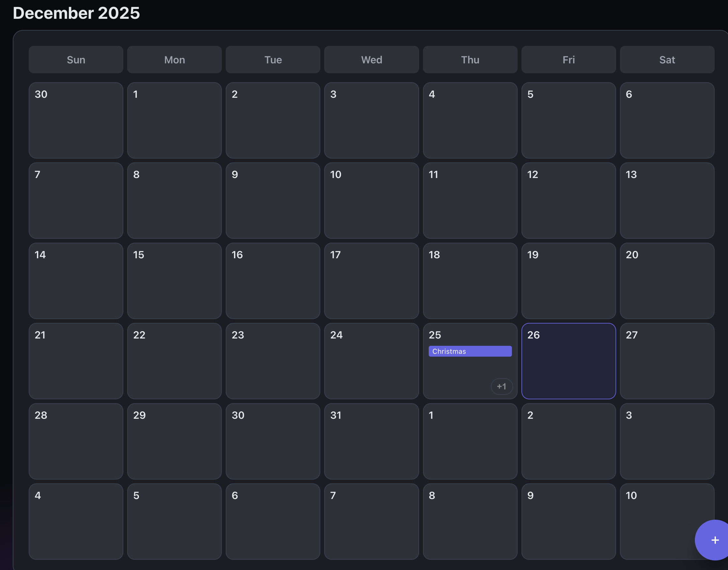728x570 pixels.
Task: Click the December 1 date cell
Action: tap(174, 120)
